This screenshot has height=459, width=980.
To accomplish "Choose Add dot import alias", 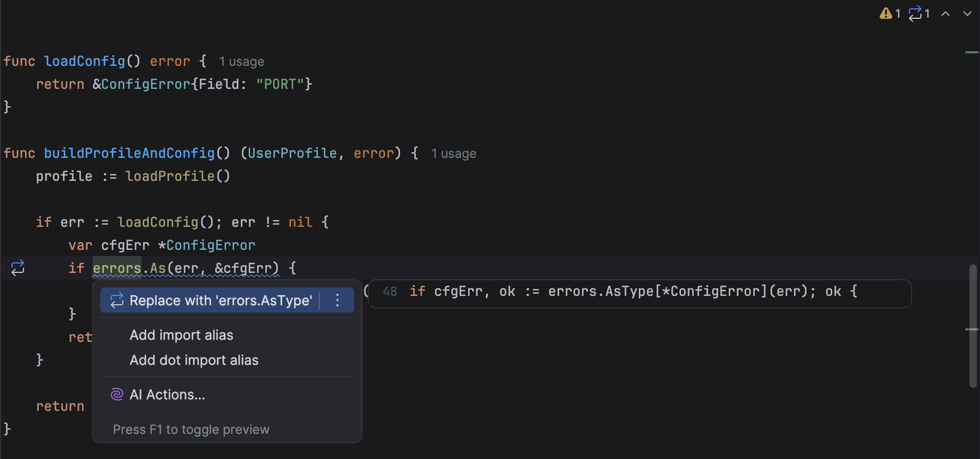I will point(194,360).
